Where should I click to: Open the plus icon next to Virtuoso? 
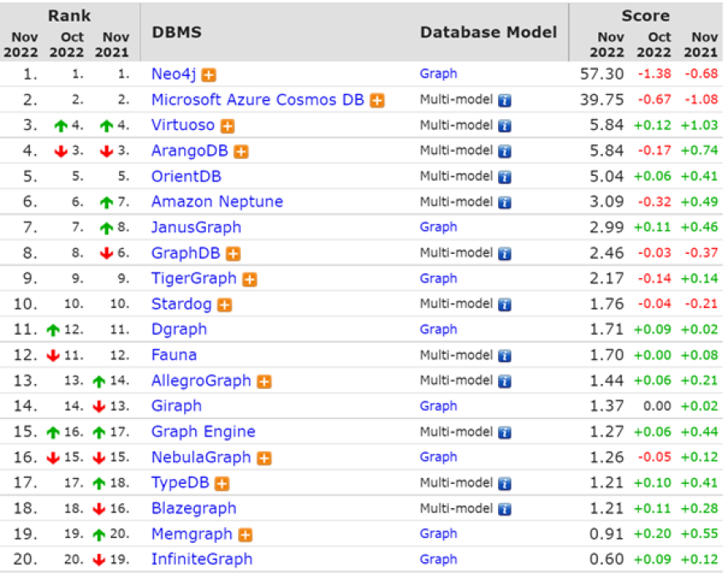[x=227, y=126]
